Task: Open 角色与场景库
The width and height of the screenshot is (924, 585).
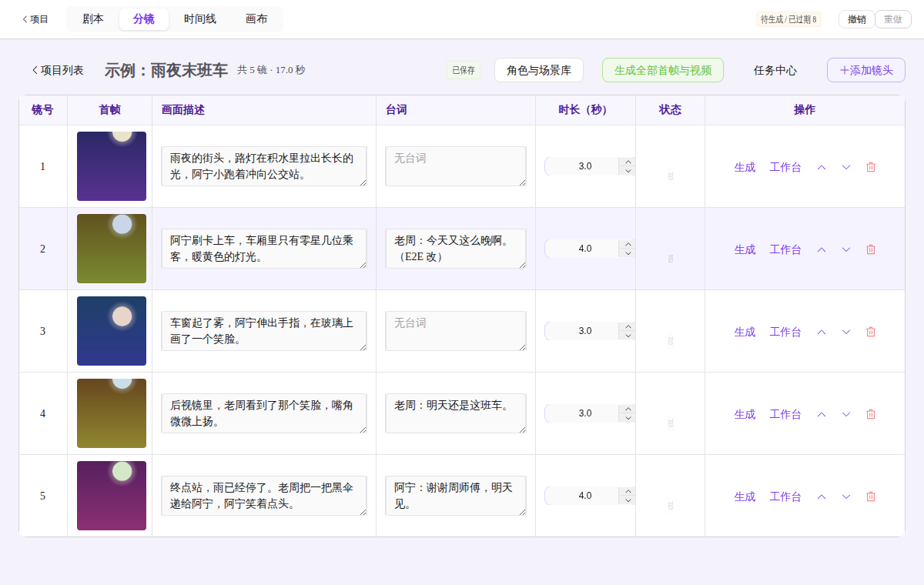Action: click(x=539, y=70)
